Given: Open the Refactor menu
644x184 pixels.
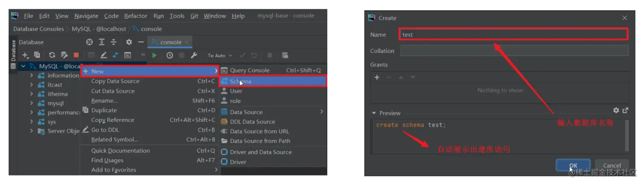Looking at the screenshot, I should (x=135, y=16).
